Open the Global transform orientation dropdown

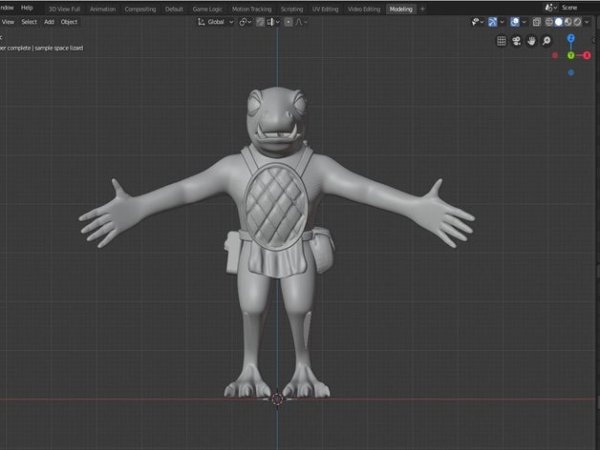point(214,21)
